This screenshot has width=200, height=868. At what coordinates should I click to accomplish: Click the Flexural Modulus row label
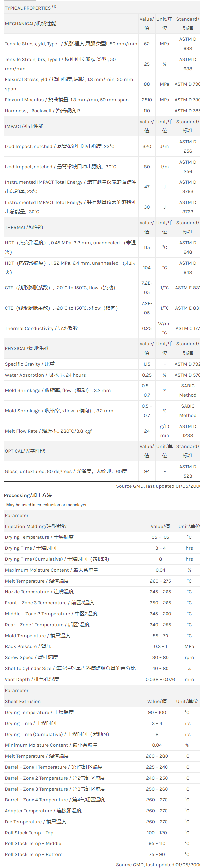click(x=67, y=100)
